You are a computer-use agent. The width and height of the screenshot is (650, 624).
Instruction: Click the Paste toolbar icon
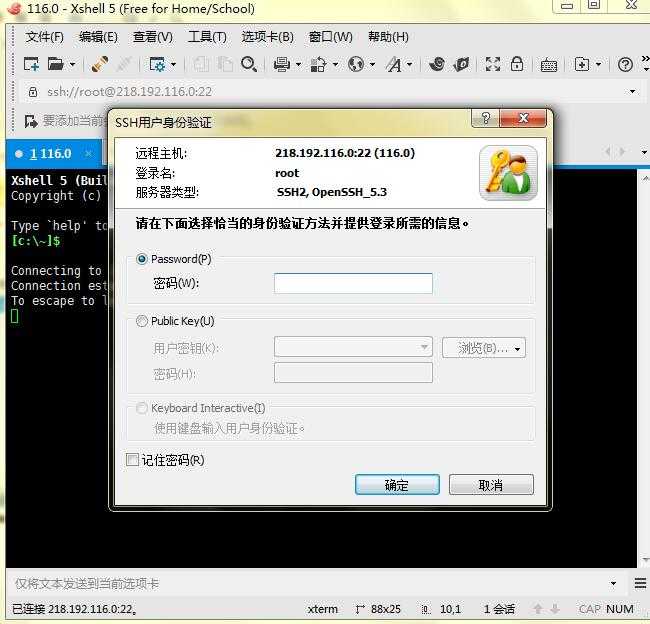tap(225, 64)
